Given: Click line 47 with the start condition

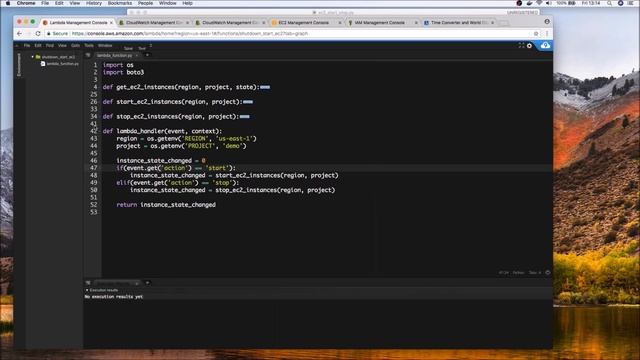Looking at the screenshot, I should [176, 168].
